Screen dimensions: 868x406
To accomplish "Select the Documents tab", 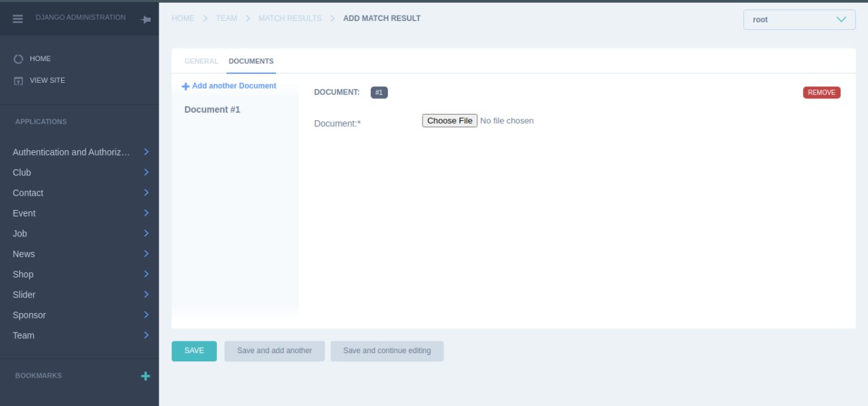I will 251,61.
